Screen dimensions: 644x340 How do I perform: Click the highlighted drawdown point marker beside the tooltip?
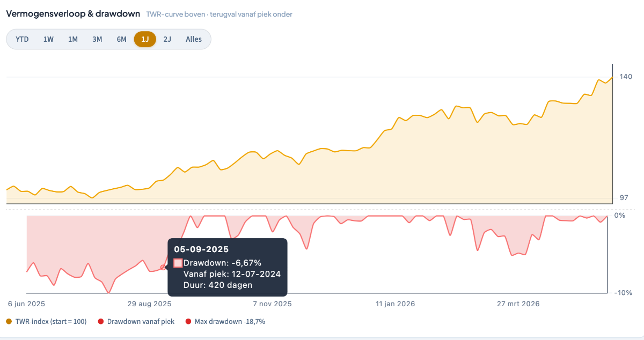pyautogui.click(x=163, y=267)
